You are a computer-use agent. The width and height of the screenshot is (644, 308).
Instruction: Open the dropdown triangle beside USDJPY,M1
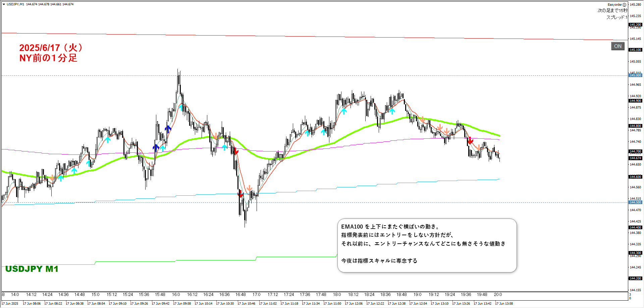[x=4, y=4]
